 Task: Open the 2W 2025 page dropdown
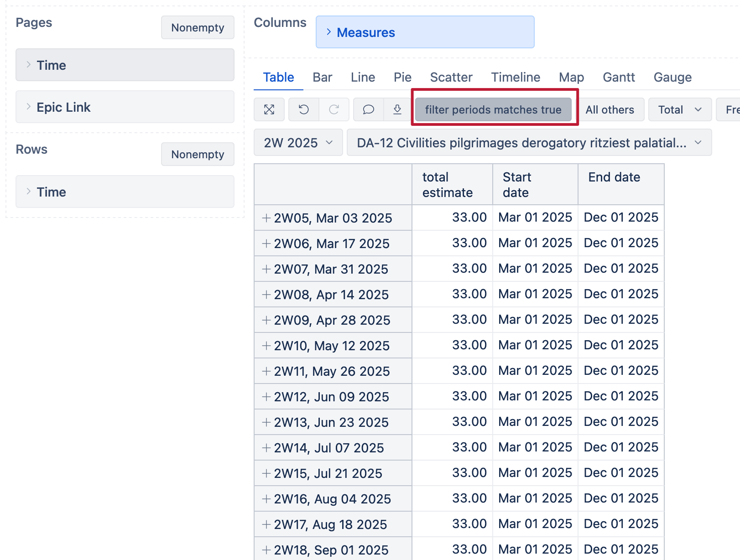click(298, 143)
